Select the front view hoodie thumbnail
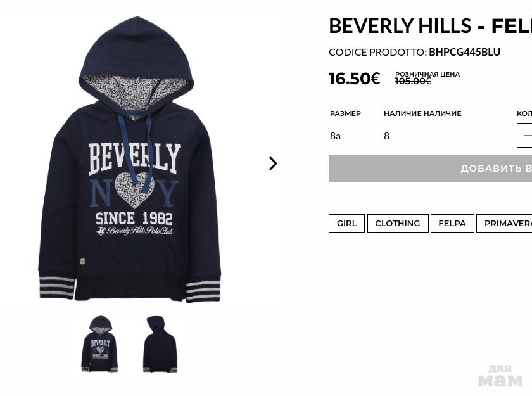Image resolution: width=532 pixels, height=396 pixels. tap(99, 344)
